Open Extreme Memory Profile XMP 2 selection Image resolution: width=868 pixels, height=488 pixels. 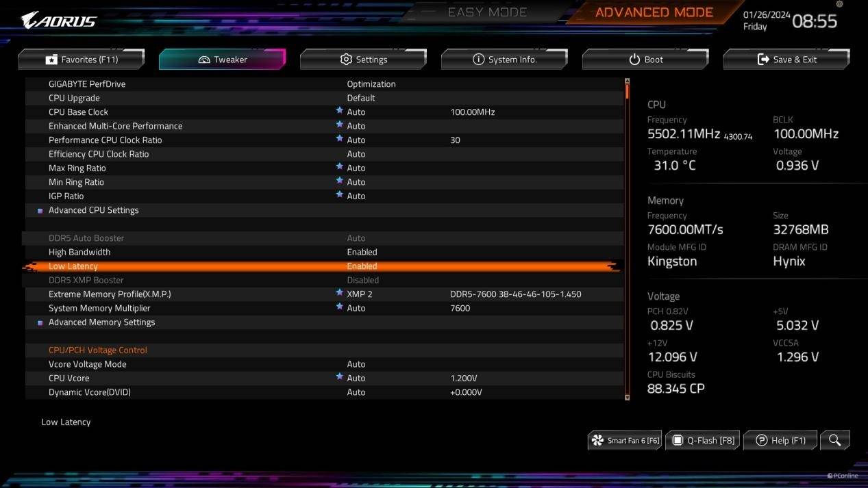click(x=360, y=294)
